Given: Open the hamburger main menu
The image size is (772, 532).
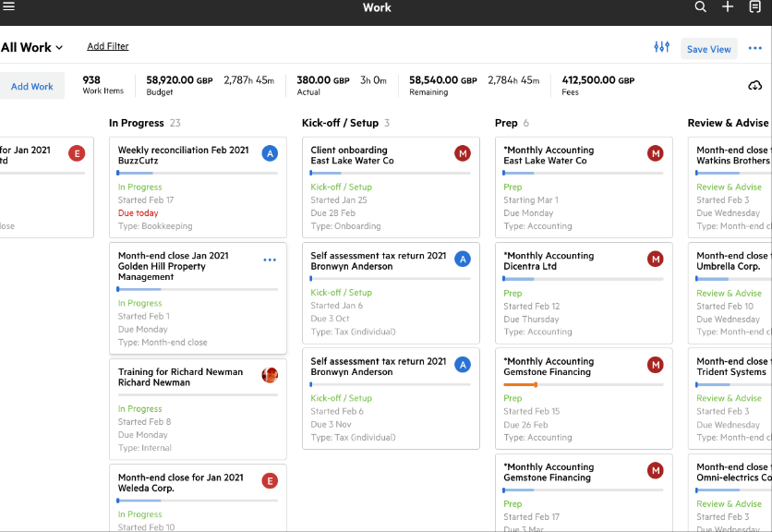Looking at the screenshot, I should (x=9, y=6).
